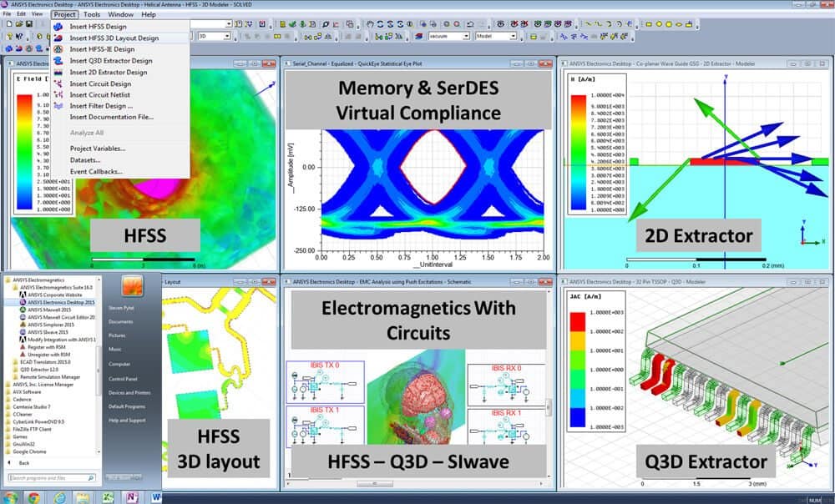The width and height of the screenshot is (835, 504).
Task: Expand the ECAD Translators 2015.0 folder
Action: pyautogui.click(x=40, y=362)
